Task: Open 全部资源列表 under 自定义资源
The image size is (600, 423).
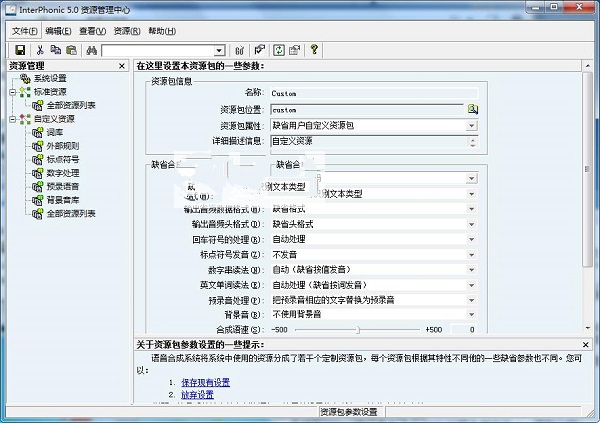Action: pos(71,214)
